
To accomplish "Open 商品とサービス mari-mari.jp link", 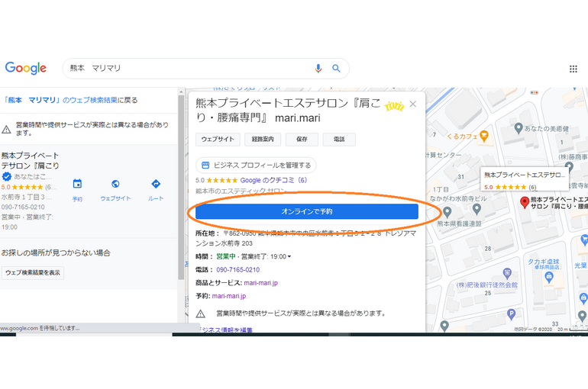I will pos(260,283).
